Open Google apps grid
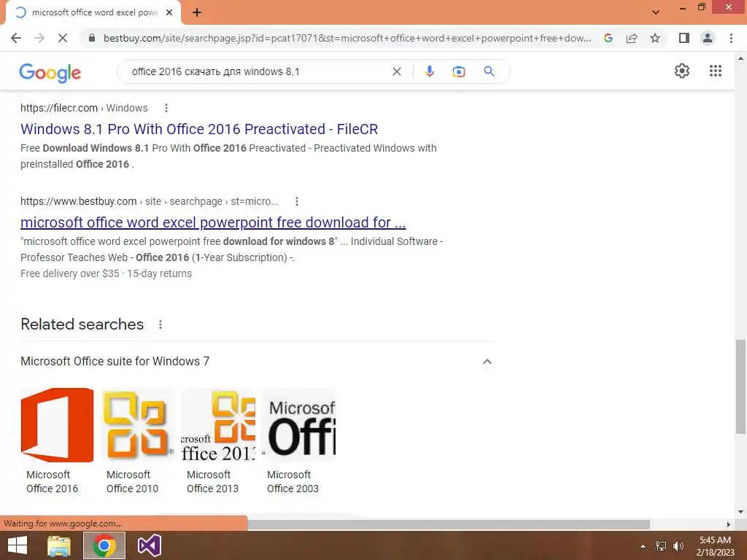 tap(716, 71)
